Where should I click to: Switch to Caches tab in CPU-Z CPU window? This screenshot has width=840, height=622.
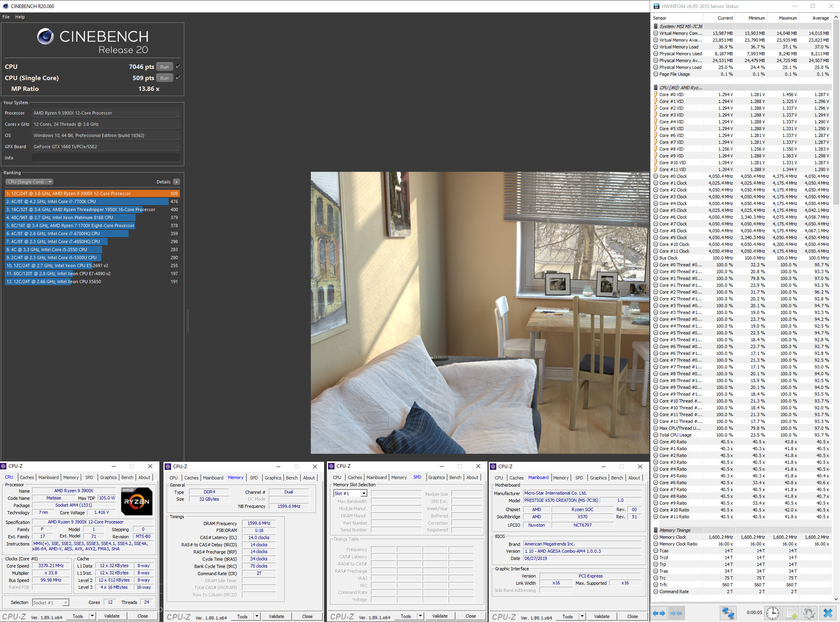click(27, 477)
